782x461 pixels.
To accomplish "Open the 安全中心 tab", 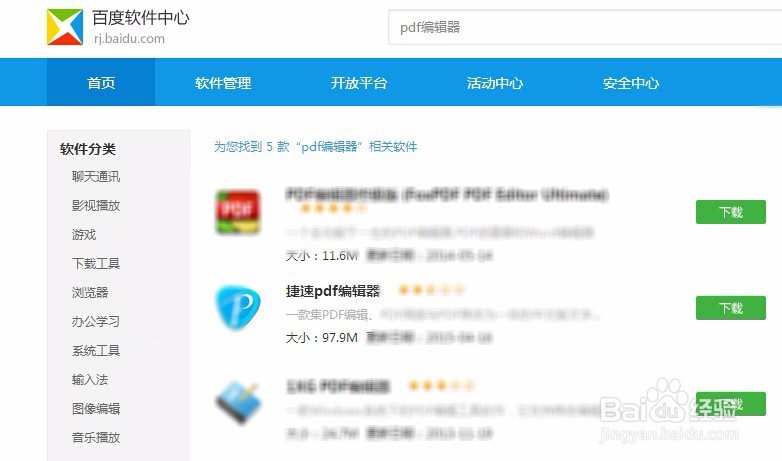I will (631, 82).
